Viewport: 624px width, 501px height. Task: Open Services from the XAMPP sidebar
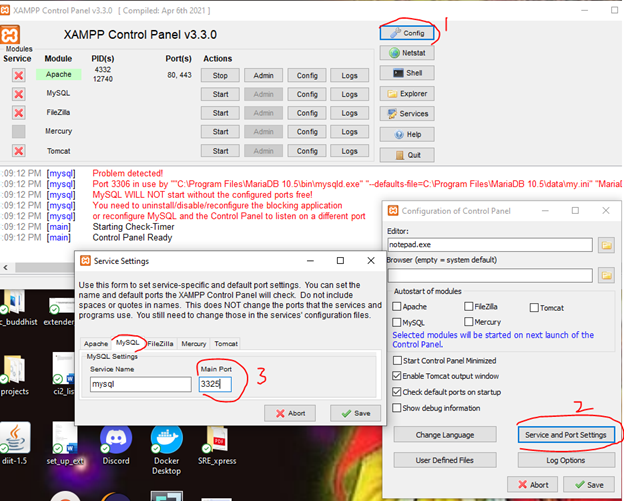tap(407, 114)
